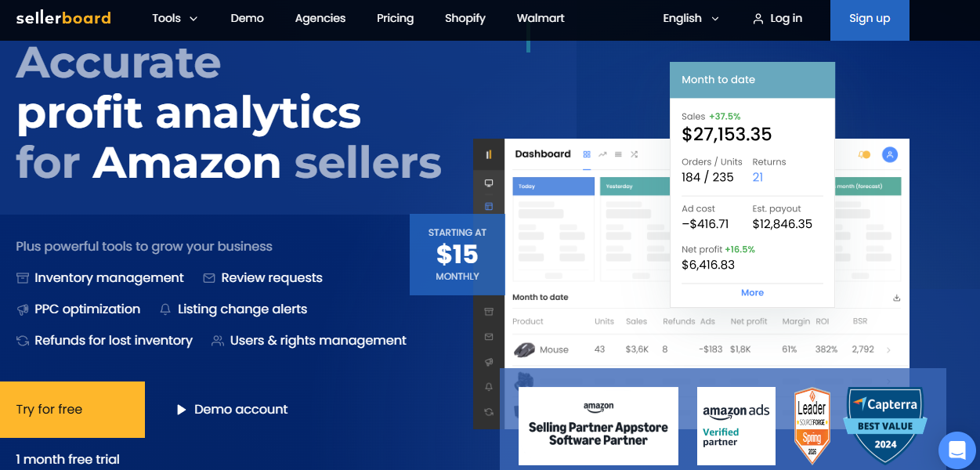This screenshot has height=470, width=980.
Task: Click the monitor icon in dark sidebar
Action: (489, 183)
